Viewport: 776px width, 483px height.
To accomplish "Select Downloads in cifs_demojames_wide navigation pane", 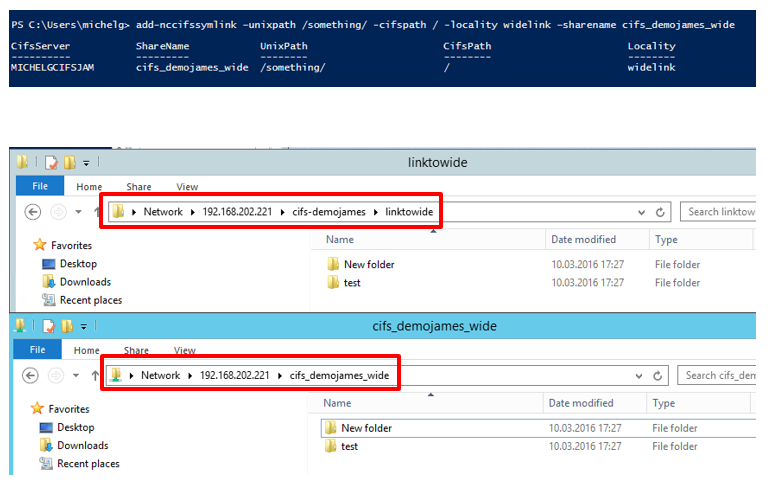I will (x=83, y=446).
